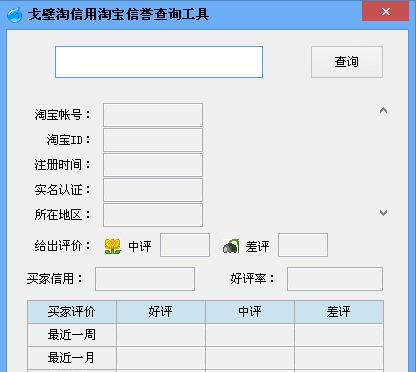The height and width of the screenshot is (372, 416).
Task: Select the 淘宝帐号 field
Action: (x=153, y=115)
